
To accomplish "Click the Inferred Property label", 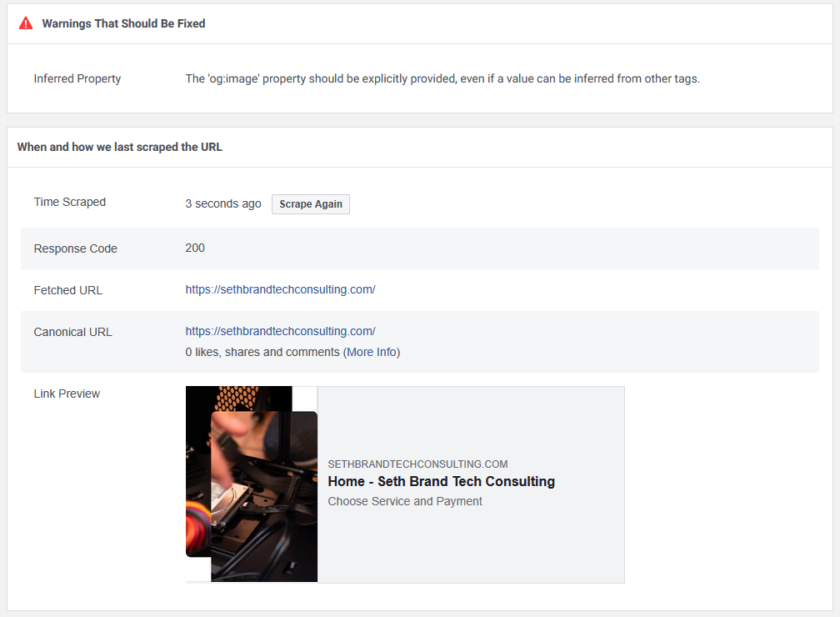I will 77,79.
